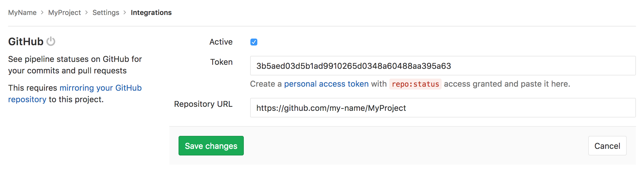Go to Settings via the breadcrumb
Screen dimensions: 644x171
(x=106, y=12)
